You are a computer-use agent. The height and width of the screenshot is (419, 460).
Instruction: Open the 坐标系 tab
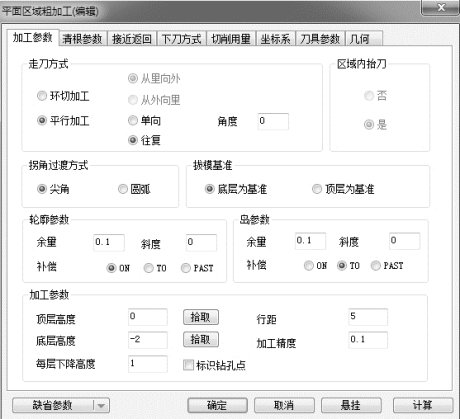coord(275,39)
